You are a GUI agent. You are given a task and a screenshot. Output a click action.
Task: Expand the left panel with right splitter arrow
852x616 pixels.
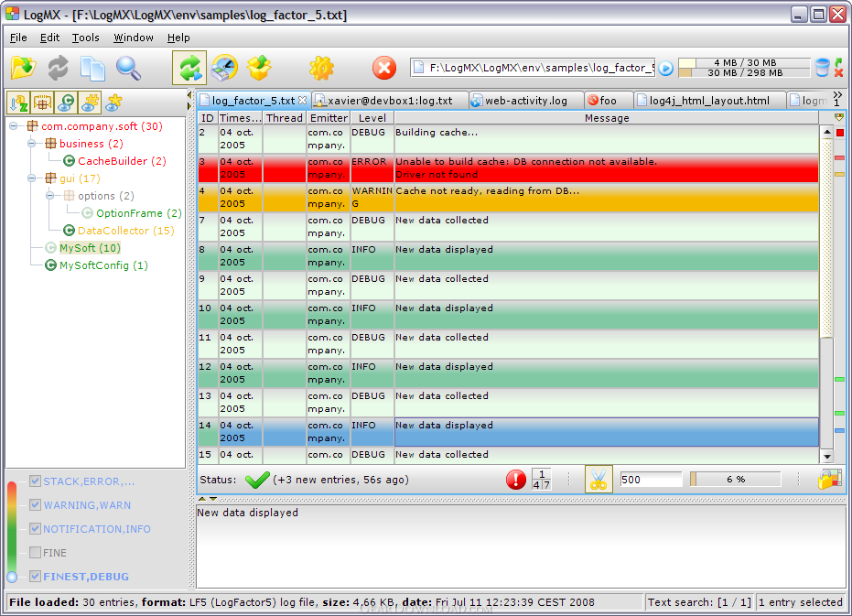(x=189, y=105)
